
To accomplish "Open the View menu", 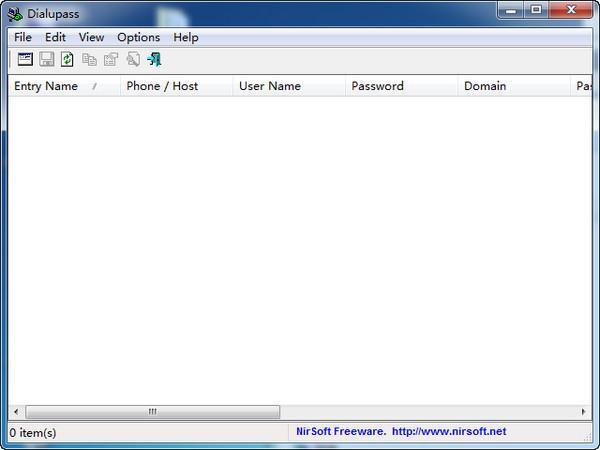I will [91, 38].
